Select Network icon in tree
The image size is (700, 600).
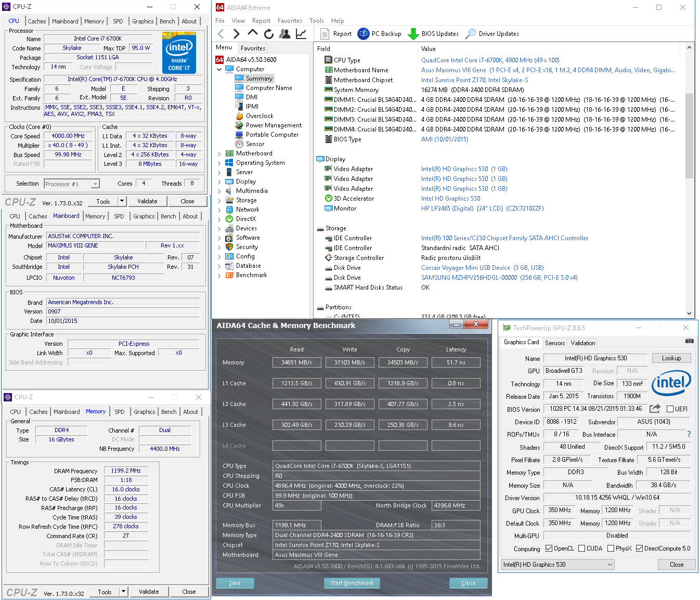tap(229, 210)
